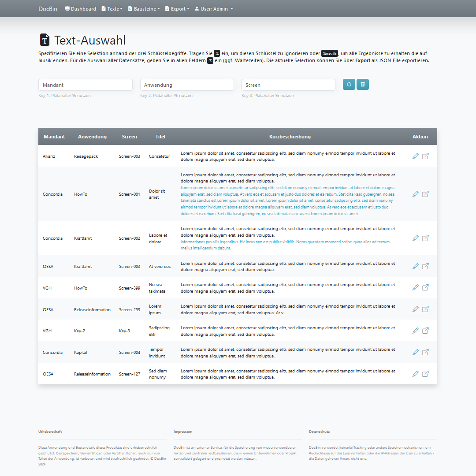Click into the Anwendung filter field
This screenshot has width=476, height=476.
coord(187,85)
